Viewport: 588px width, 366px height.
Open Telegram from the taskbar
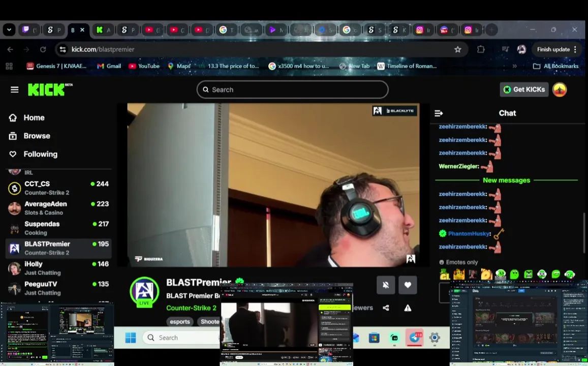pyautogui.click(x=414, y=338)
